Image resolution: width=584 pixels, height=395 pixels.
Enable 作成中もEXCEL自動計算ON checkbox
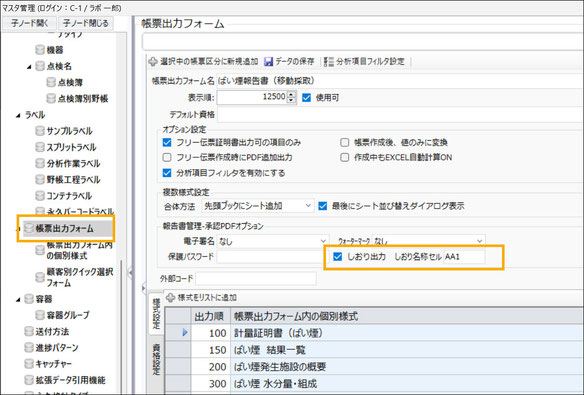[x=345, y=157]
